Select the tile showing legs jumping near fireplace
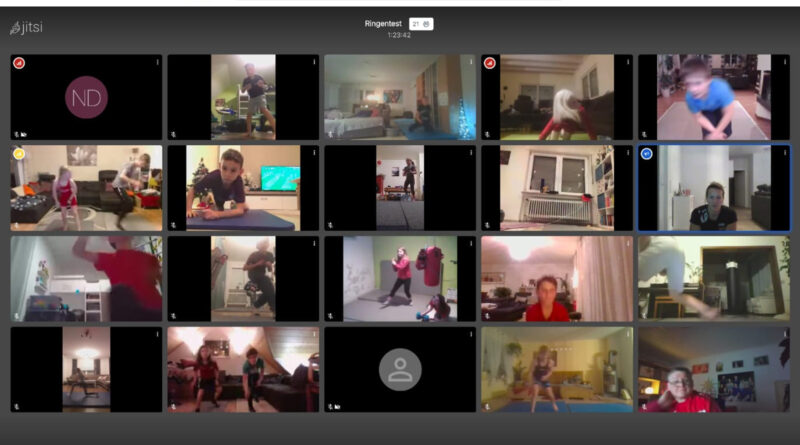Image resolution: width=800 pixels, height=445 pixels. click(714, 279)
